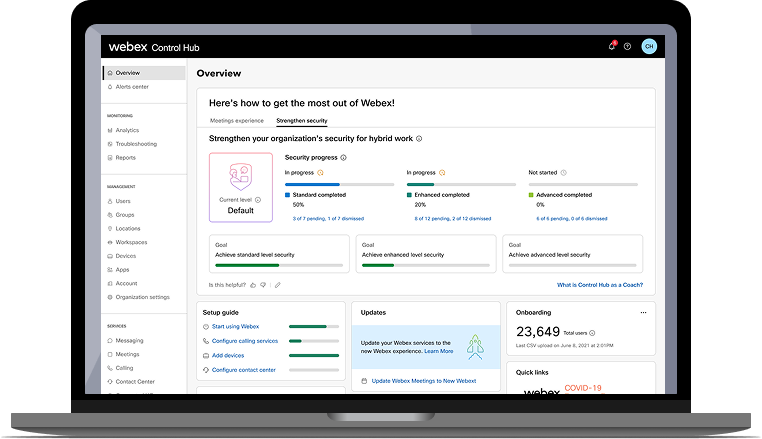The image size is (762, 439).
Task: Open the Onboarding card three-dot menu
Action: point(643,313)
